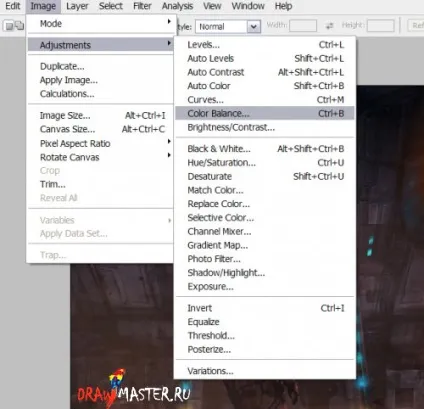This screenshot has height=409, width=424.
Task: Open the Style dropdown showing Normal
Action: click(228, 27)
